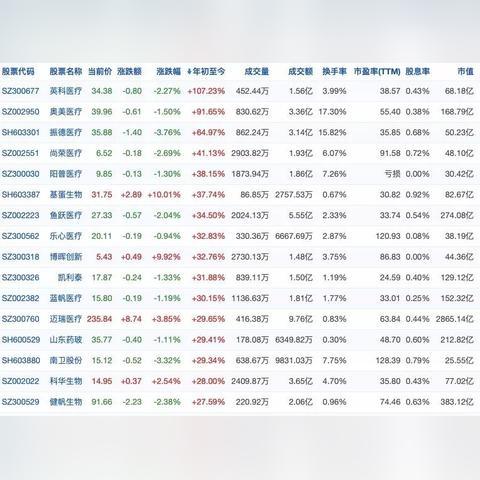
Task: Open stock code SH603880
Action: [21, 360]
